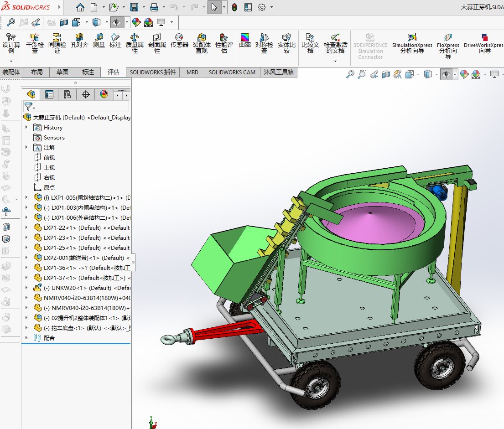Open the 设计算例 dropdown arrow
This screenshot has height=429, width=504.
(x=11, y=61)
